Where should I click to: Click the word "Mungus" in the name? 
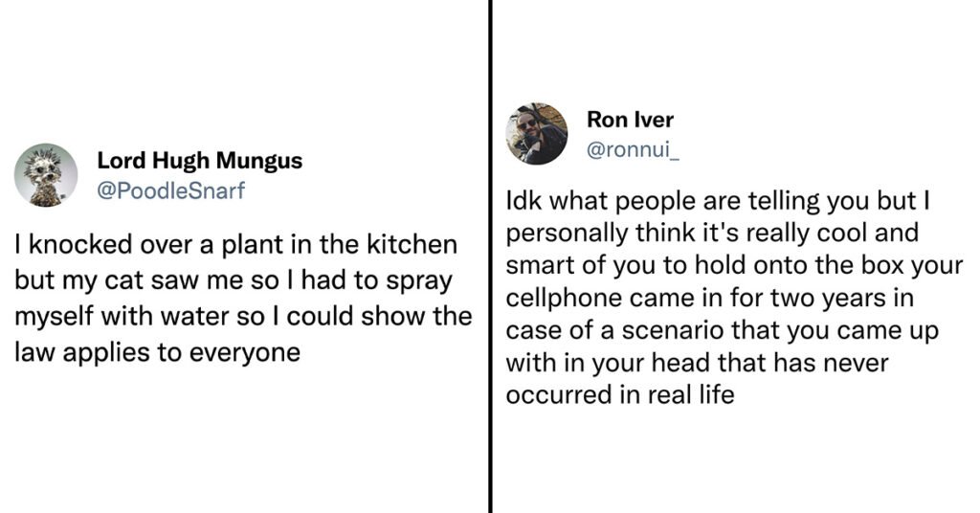click(258, 161)
